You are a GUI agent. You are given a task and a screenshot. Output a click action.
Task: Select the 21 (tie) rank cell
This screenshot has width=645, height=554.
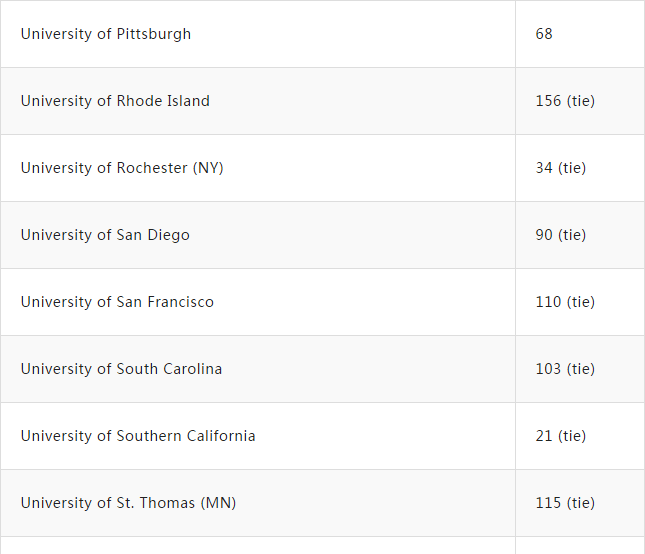click(x=561, y=436)
